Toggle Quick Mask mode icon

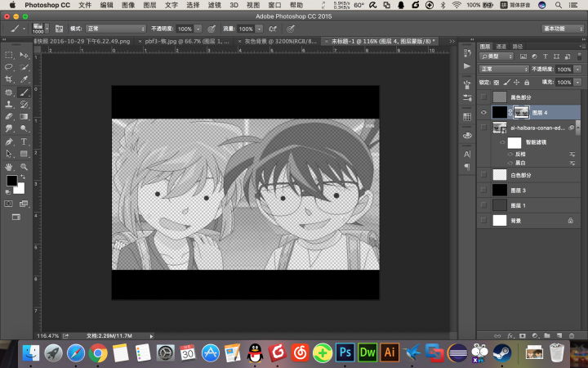pos(8,204)
